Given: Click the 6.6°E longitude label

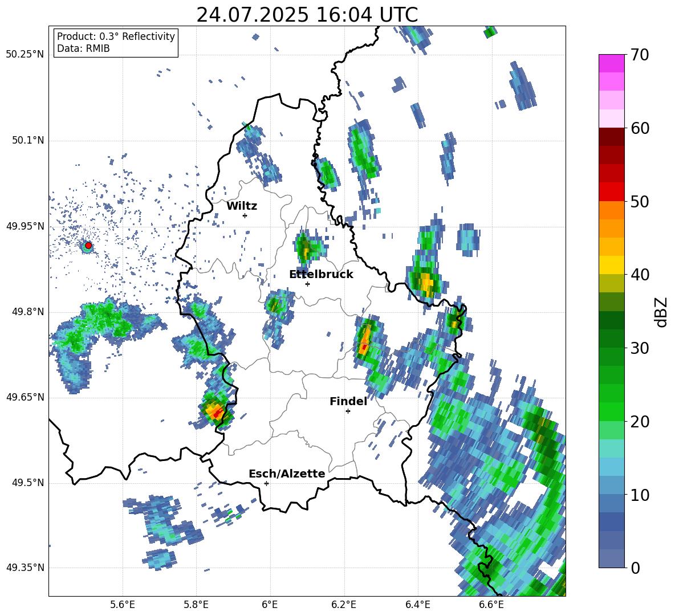Looking at the screenshot, I should click(491, 605).
